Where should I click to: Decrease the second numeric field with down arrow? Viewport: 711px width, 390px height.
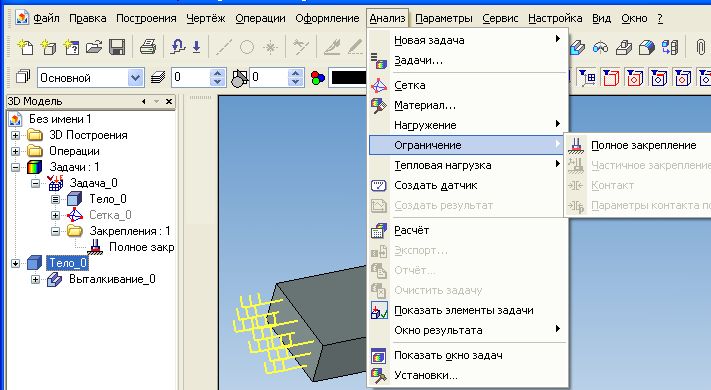coord(296,82)
